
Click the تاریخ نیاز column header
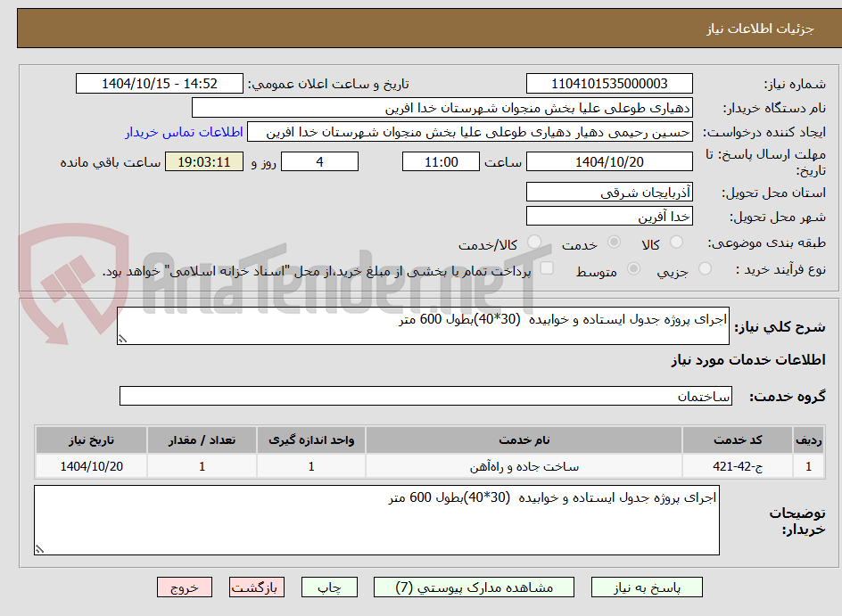(x=91, y=440)
